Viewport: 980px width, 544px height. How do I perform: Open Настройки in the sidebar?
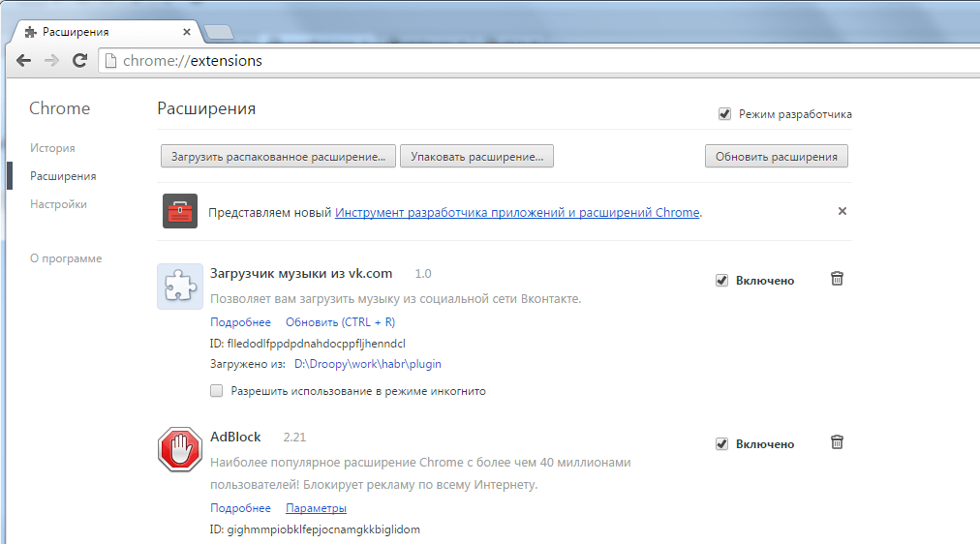tap(58, 204)
